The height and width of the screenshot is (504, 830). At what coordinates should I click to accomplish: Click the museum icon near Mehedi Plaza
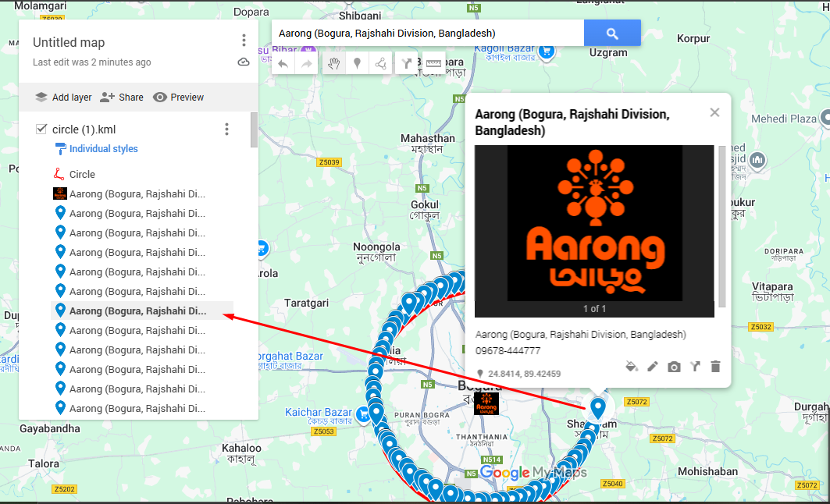[x=757, y=160]
